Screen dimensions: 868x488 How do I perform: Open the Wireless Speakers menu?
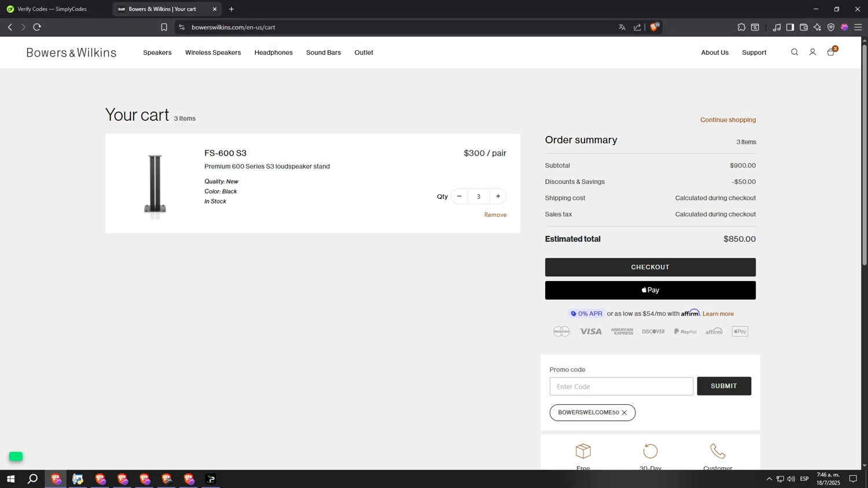pyautogui.click(x=213, y=53)
